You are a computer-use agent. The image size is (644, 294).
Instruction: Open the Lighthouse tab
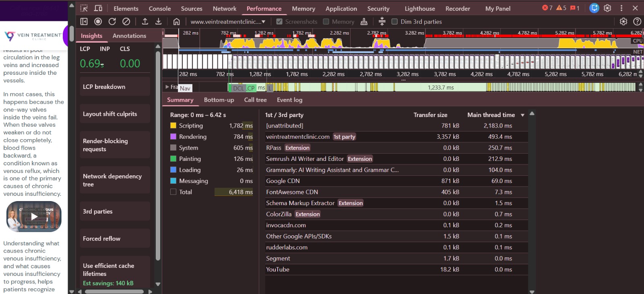click(420, 8)
